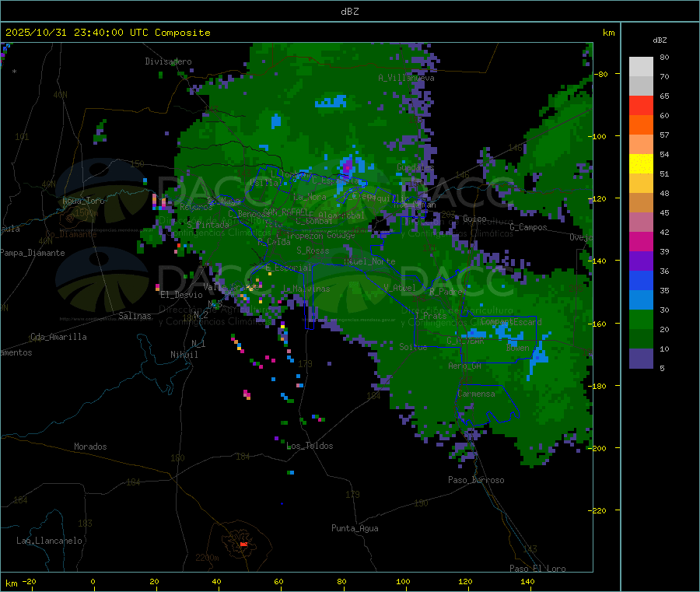Click the El_Desvio map label

[x=182, y=295]
